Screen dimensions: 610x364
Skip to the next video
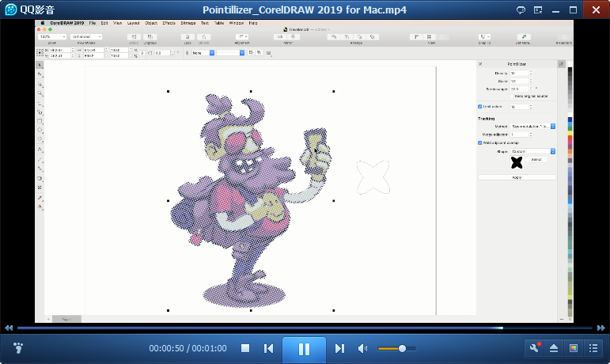339,348
